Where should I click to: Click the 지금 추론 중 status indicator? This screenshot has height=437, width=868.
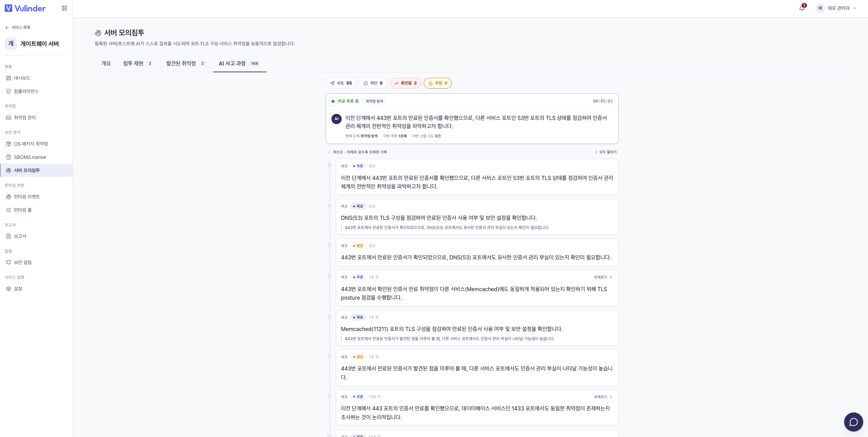pos(345,101)
